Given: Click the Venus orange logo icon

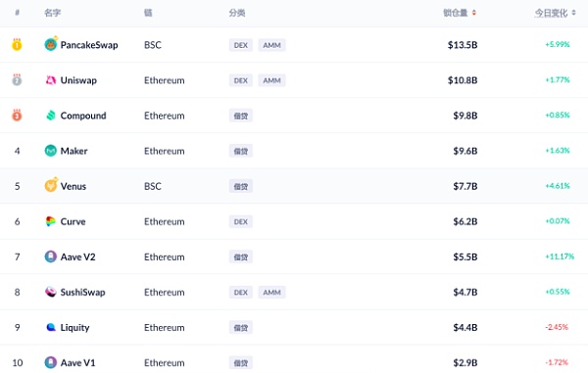Looking at the screenshot, I should pyautogui.click(x=51, y=186).
